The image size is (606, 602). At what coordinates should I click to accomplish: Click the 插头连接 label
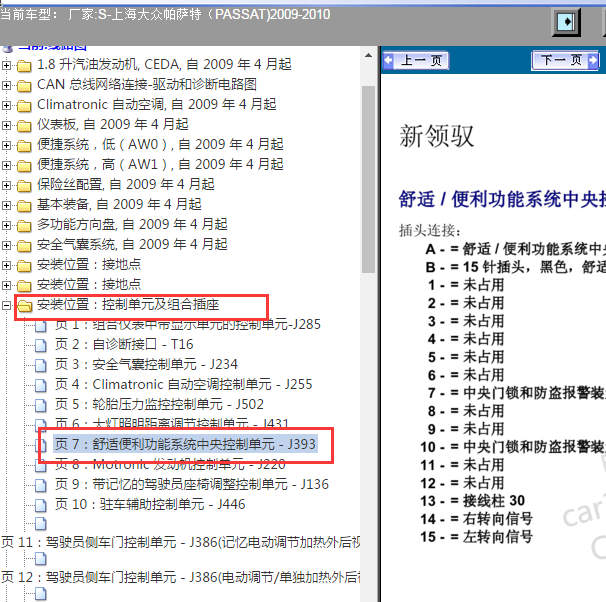pos(430,231)
